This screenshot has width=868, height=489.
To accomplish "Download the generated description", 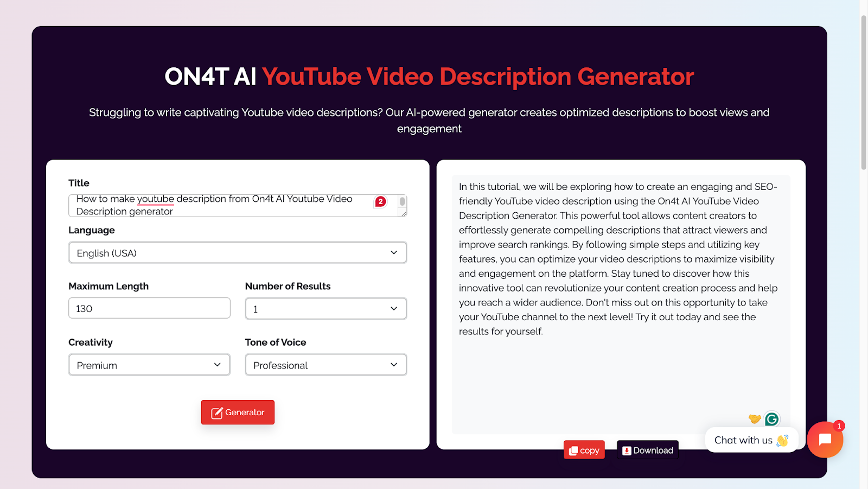I will [x=648, y=450].
